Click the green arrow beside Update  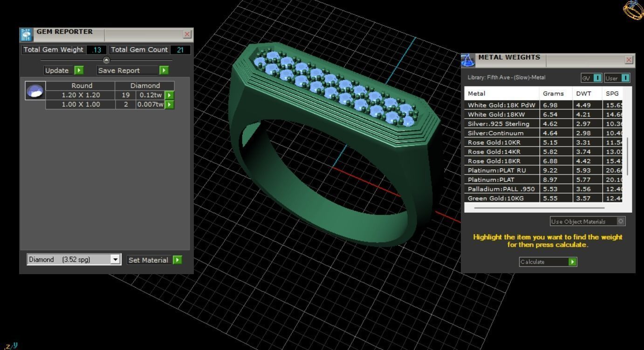[79, 70]
